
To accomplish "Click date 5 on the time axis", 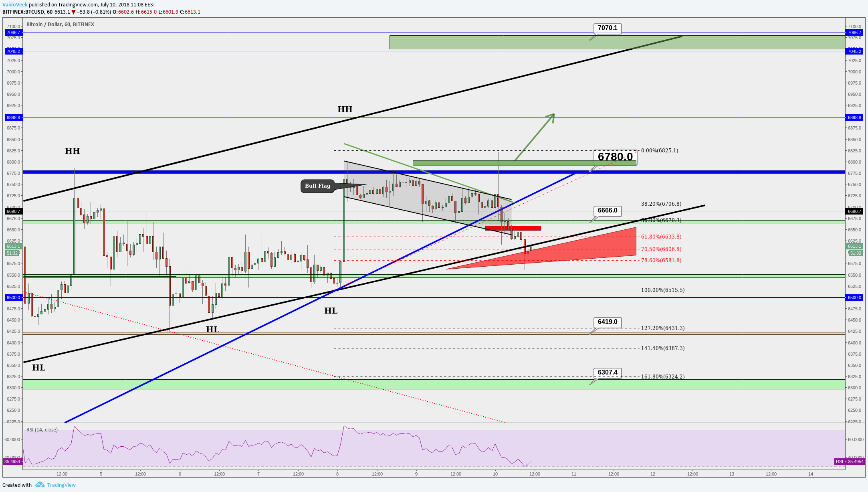I will click(101, 474).
